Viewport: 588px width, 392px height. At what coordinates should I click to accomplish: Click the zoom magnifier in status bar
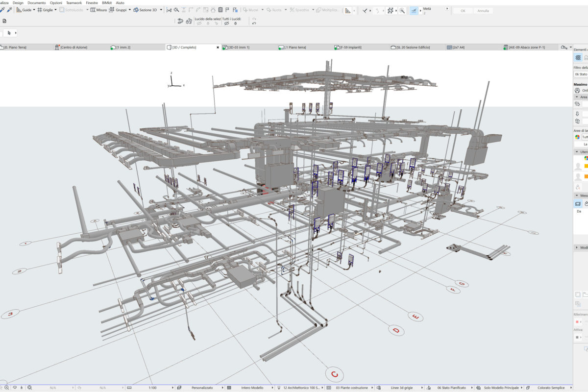6,388
